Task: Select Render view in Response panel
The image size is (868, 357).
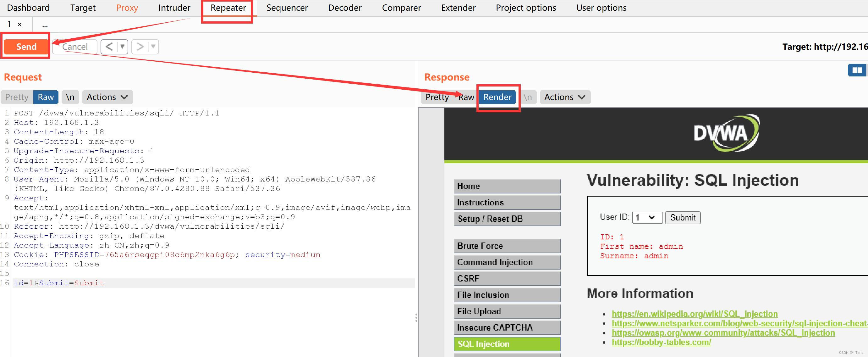Action: 497,97
